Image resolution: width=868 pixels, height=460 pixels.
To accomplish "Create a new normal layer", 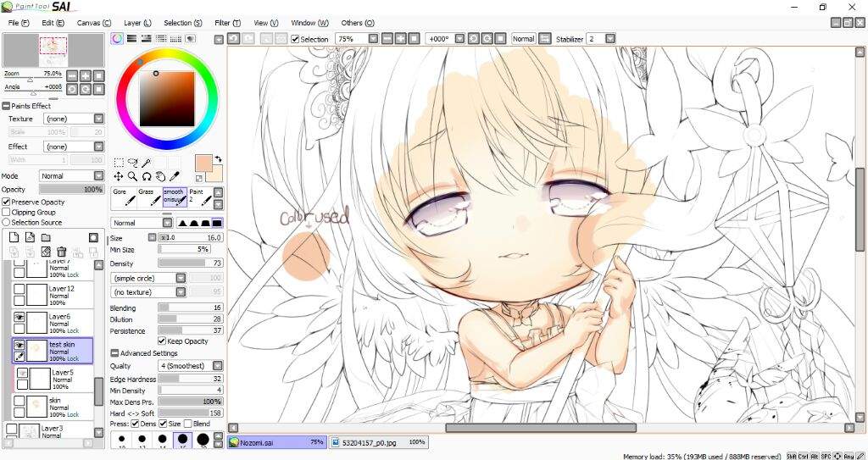I will 14,237.
